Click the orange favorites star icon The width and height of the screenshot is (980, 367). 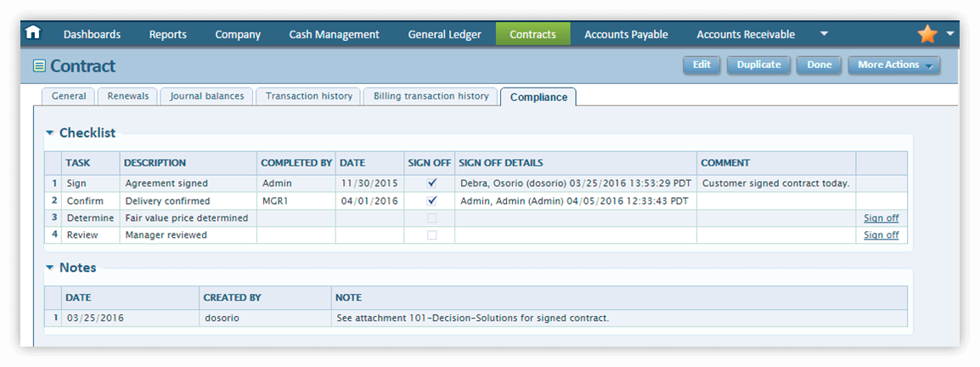tap(927, 34)
